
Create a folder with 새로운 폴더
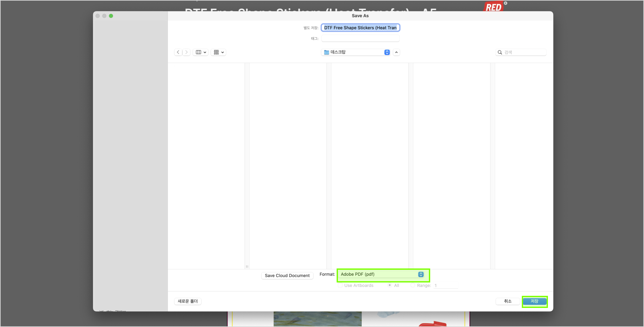tap(188, 301)
